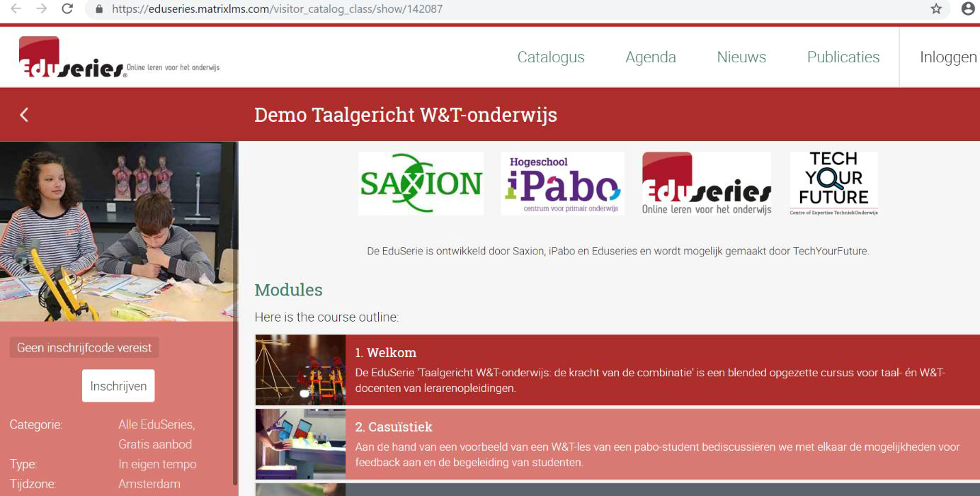Click the Casuïstiek module thumbnail

click(300, 444)
